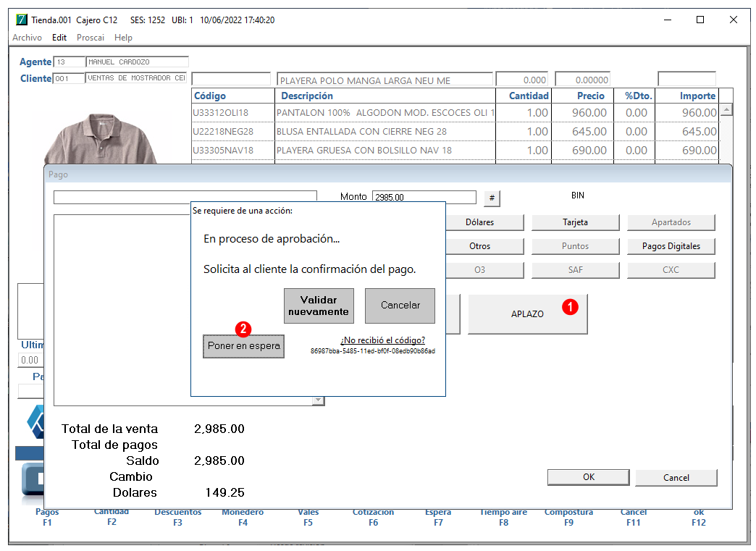Click the Monto amount field
The height and width of the screenshot is (551, 756).
click(424, 197)
